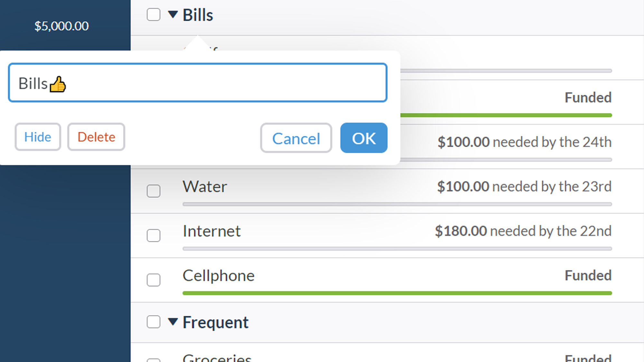The width and height of the screenshot is (644, 362).
Task: Open the Water category row
Action: [205, 187]
